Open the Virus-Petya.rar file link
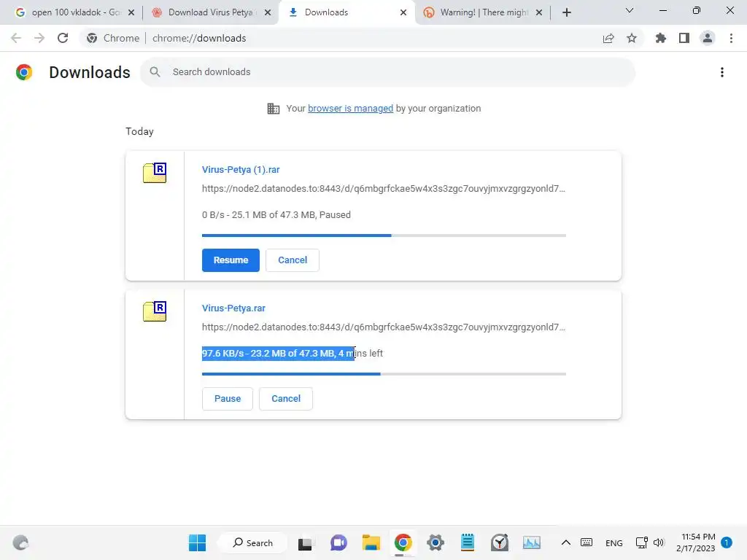 233,308
